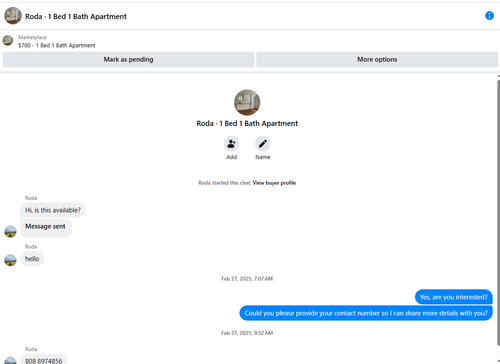Click Roda's avatar beside Message sent
500x364 pixels.
click(10, 231)
